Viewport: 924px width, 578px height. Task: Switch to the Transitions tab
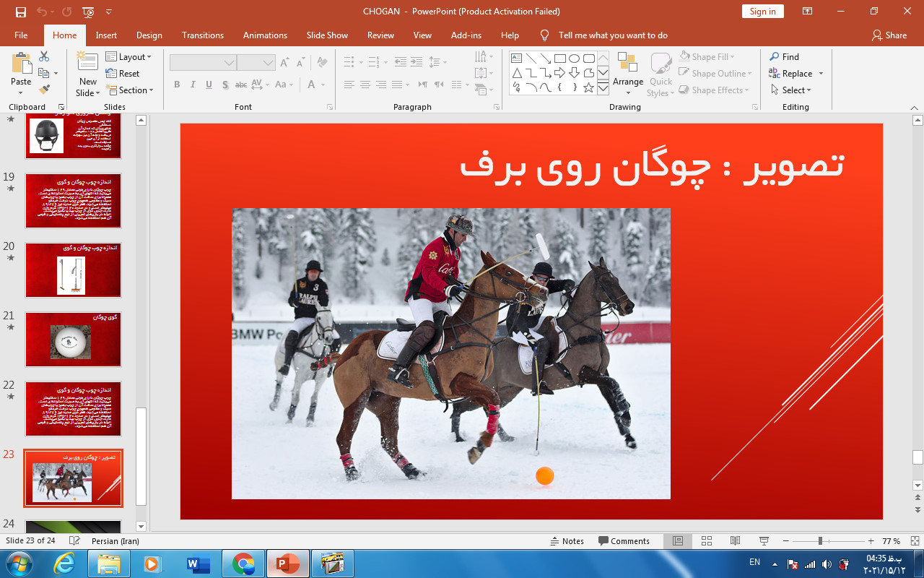(202, 35)
